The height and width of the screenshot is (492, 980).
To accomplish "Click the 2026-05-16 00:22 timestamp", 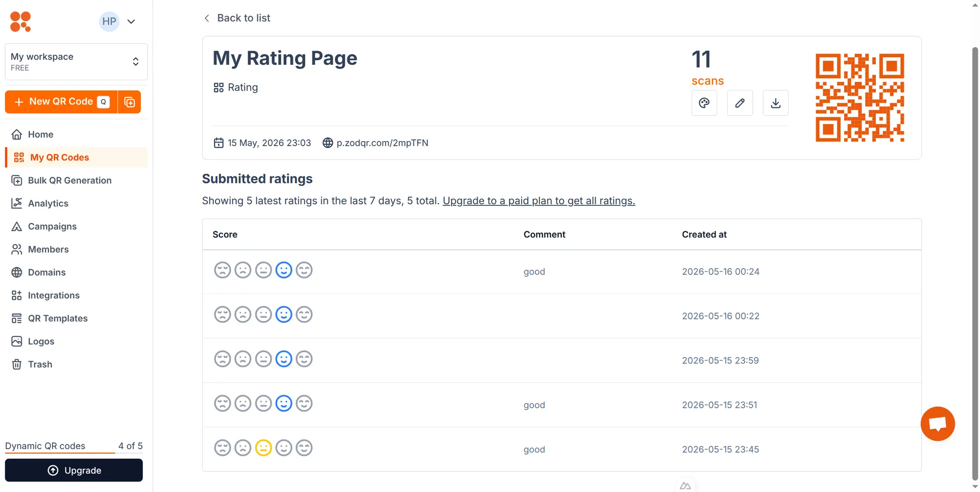I will click(721, 316).
